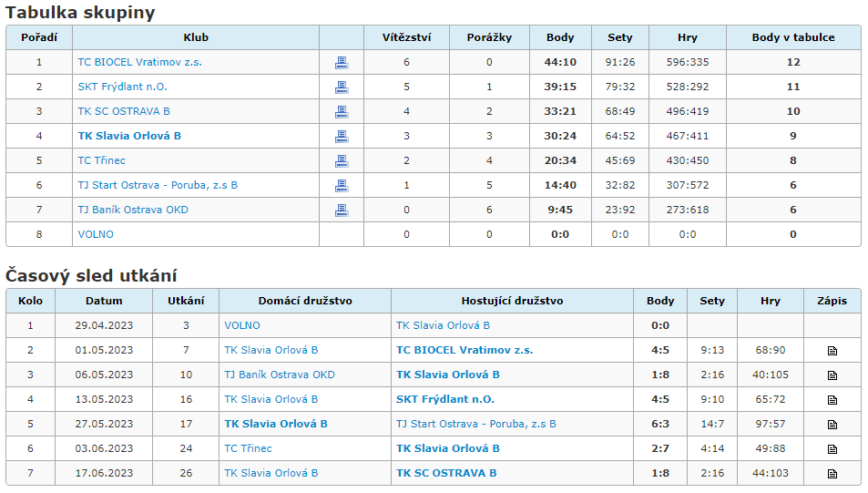The width and height of the screenshot is (868, 493).
Task: Open print icon for TK Slavia Orlová B standings row
Action: (342, 137)
